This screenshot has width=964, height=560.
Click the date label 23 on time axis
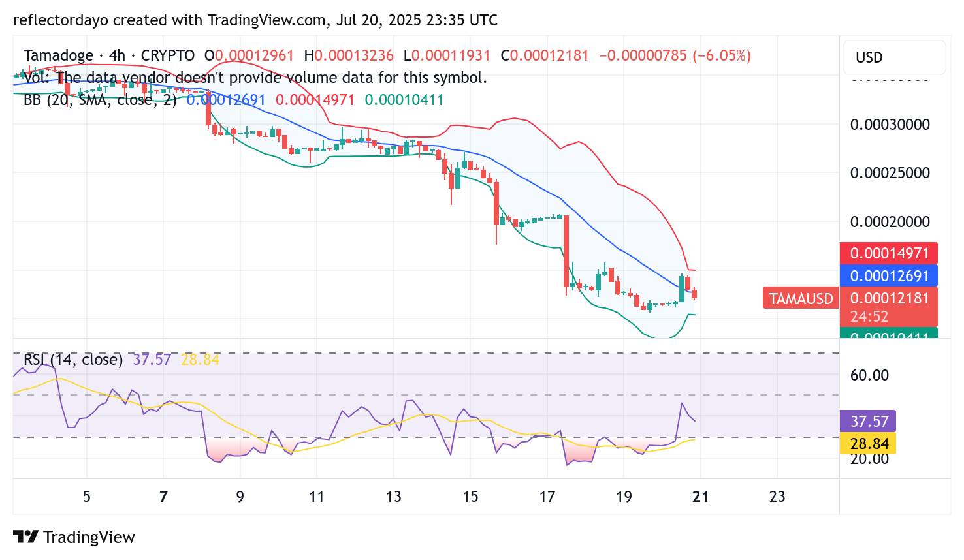[x=777, y=497]
